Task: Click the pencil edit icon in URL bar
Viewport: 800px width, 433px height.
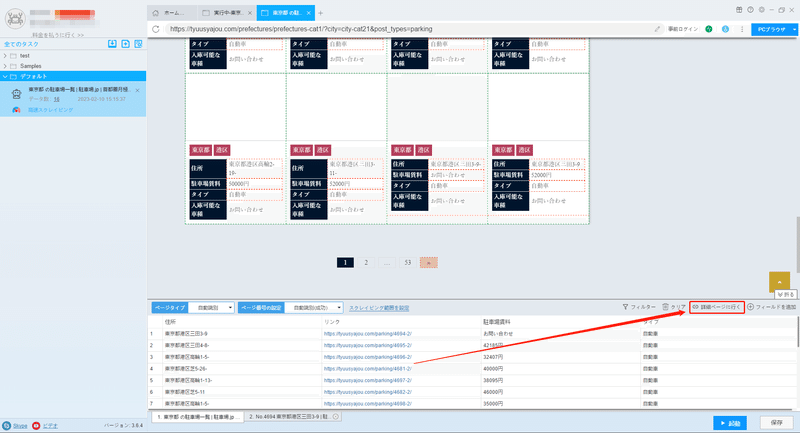Action: pyautogui.click(x=657, y=29)
